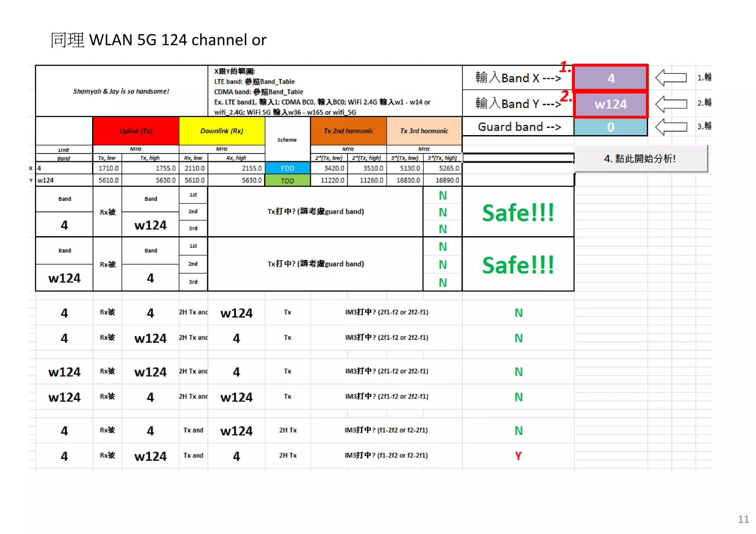Screen dimensions: 756x534
Task: Select the blue FDD scheme cell
Action: pos(288,168)
